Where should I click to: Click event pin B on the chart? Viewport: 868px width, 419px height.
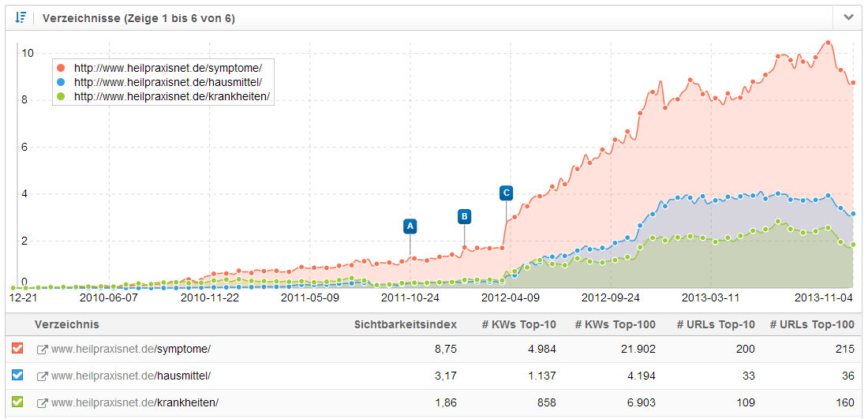coord(464,216)
